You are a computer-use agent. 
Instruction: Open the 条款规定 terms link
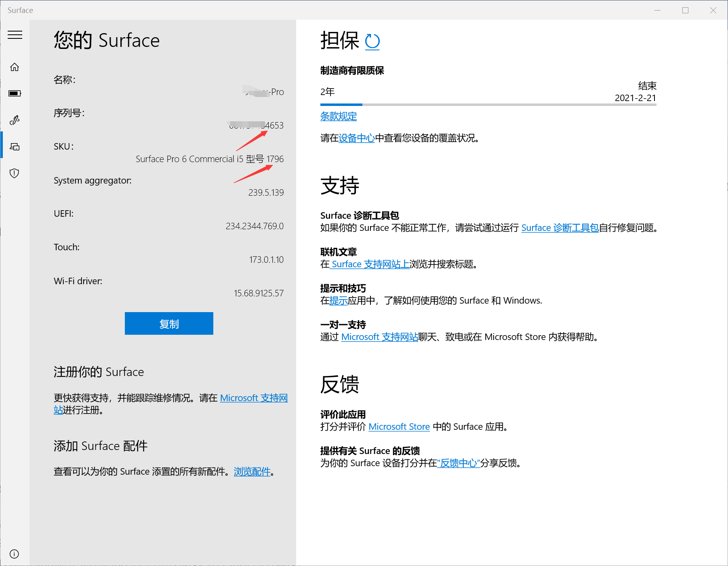pyautogui.click(x=338, y=116)
